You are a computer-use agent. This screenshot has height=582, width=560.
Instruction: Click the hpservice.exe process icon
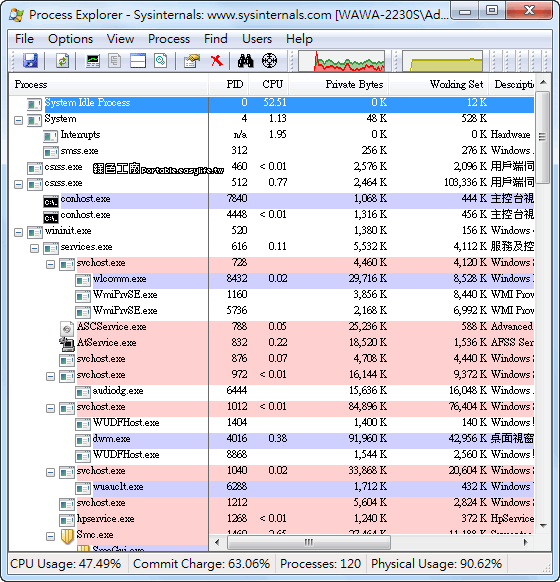(x=67, y=520)
